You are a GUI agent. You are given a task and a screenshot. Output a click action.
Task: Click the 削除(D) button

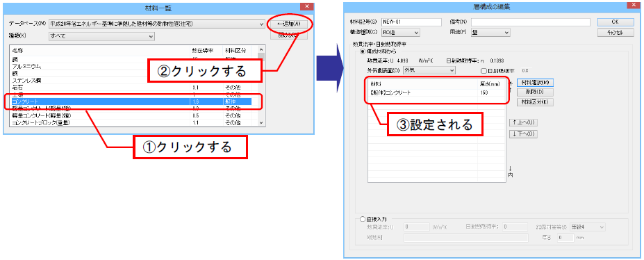tap(535, 92)
